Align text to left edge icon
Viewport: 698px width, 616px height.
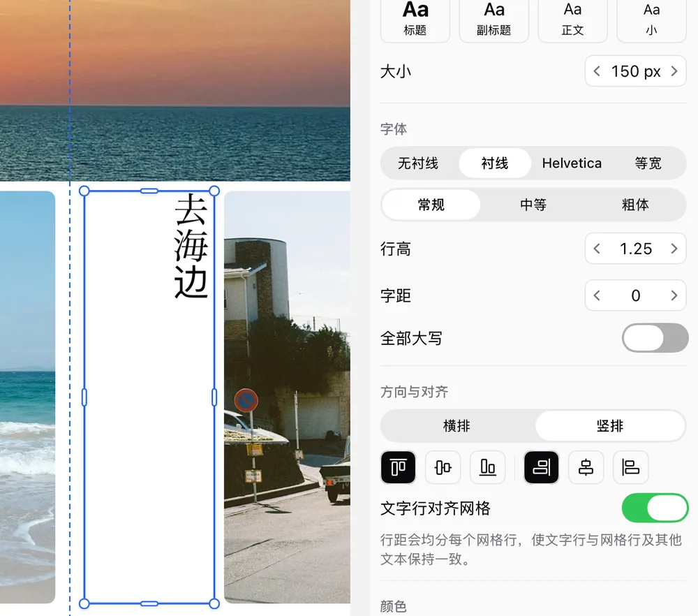point(630,467)
